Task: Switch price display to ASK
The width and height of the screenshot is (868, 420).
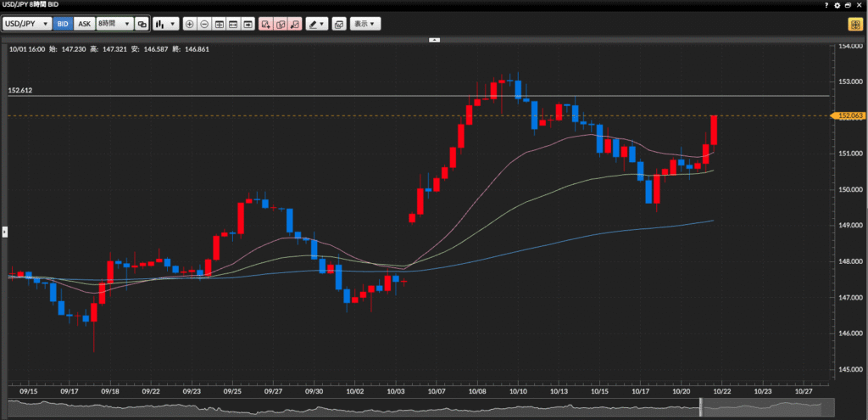Action: coord(84,24)
